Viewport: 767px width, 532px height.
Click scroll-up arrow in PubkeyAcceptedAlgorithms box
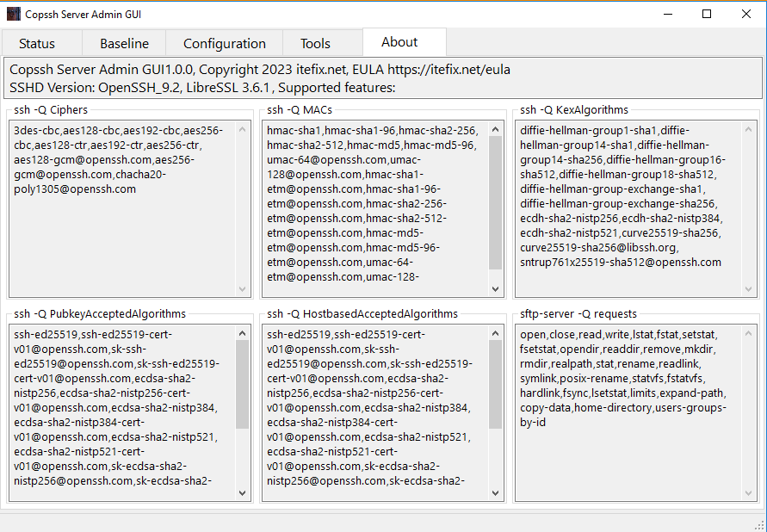(243, 333)
